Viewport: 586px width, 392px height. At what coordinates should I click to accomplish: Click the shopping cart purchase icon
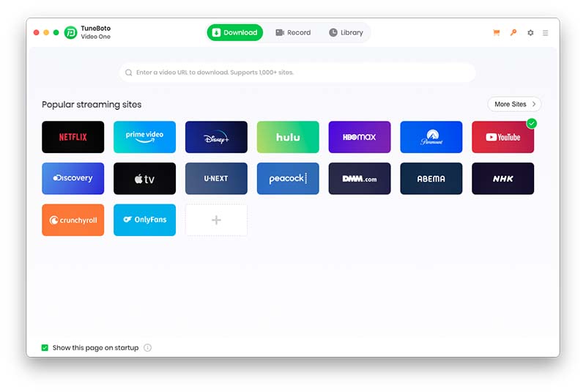[x=497, y=32]
